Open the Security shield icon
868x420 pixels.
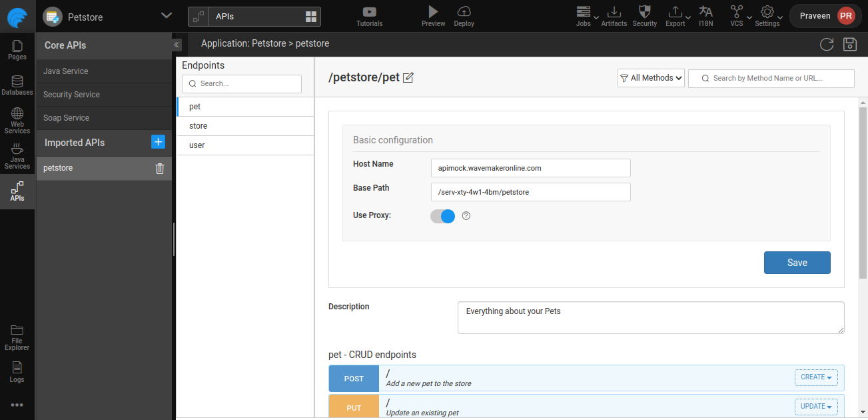point(644,12)
